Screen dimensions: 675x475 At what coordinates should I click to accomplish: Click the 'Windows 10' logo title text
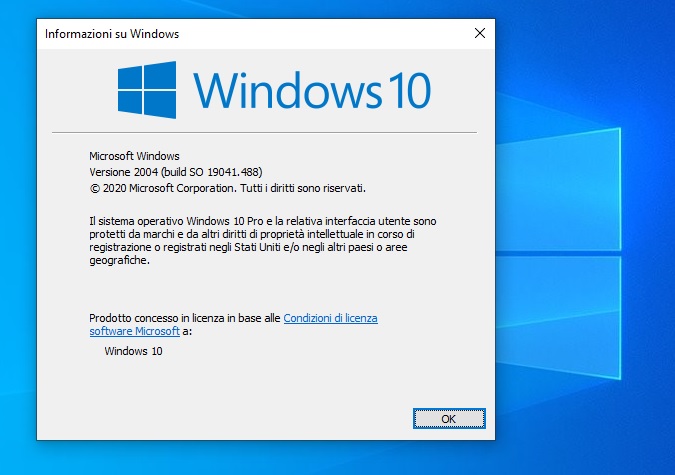click(312, 91)
